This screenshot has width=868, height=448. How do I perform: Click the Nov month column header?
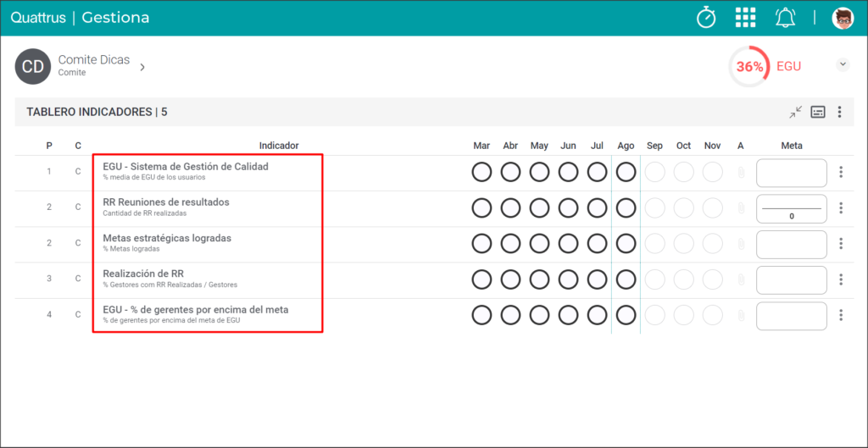pyautogui.click(x=712, y=146)
